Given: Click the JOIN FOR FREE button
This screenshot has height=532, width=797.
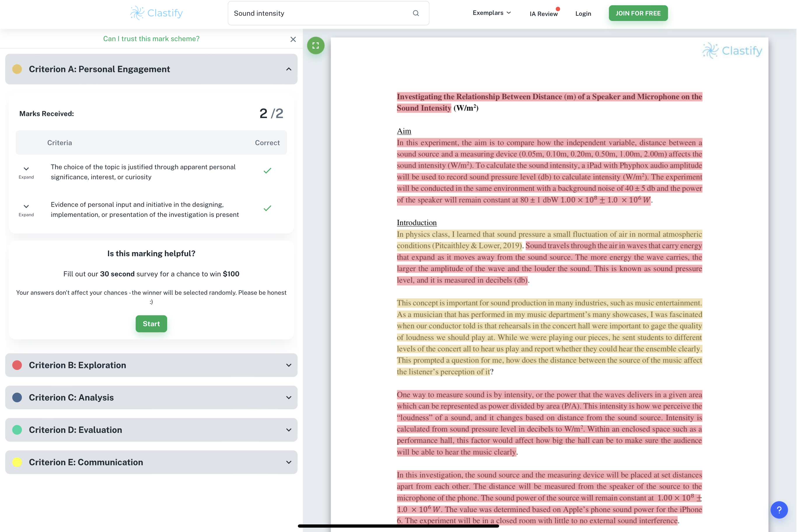Looking at the screenshot, I should pyautogui.click(x=638, y=13).
